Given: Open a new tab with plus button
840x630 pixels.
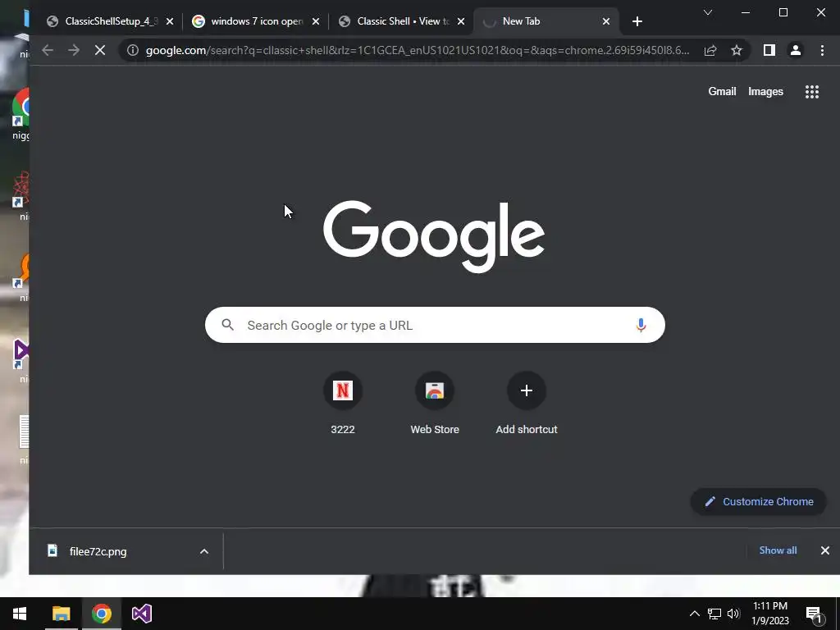Looking at the screenshot, I should pyautogui.click(x=637, y=21).
